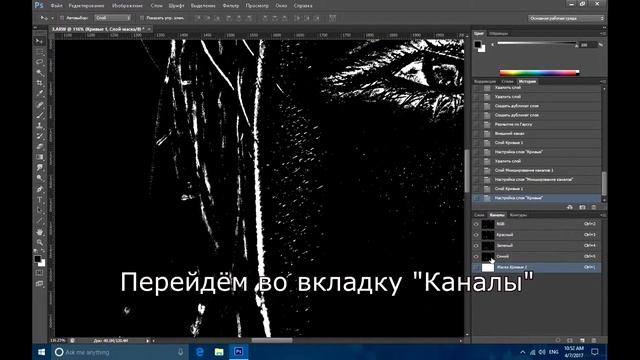Screen dimensions: 640x360
Task: Select the Quick Selection wand tool
Action: click(40, 73)
